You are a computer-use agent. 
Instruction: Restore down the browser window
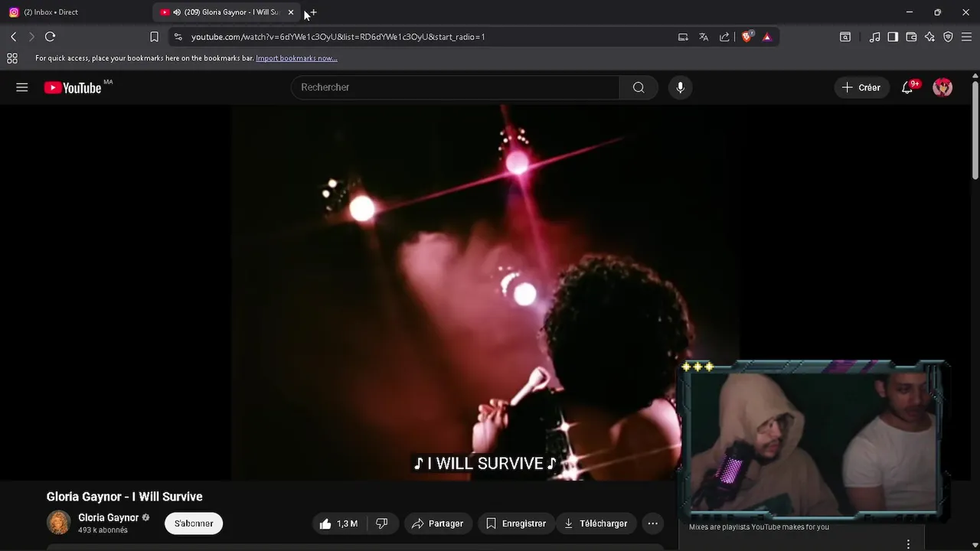(937, 12)
